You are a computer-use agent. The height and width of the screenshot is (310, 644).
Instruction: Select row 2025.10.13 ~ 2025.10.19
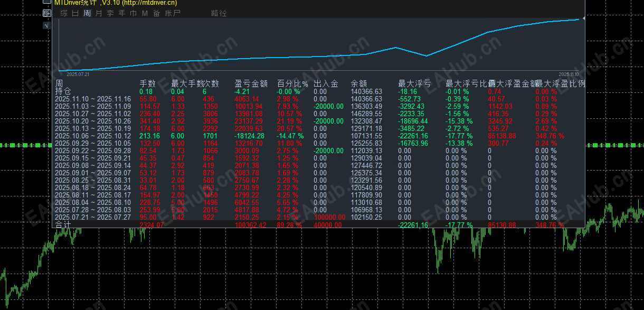[93, 128]
